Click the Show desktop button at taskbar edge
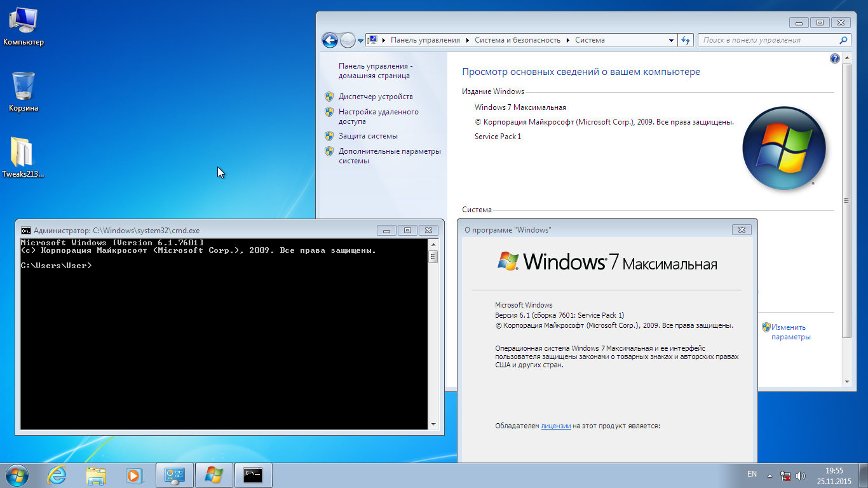This screenshot has height=488, width=868. [x=863, y=475]
